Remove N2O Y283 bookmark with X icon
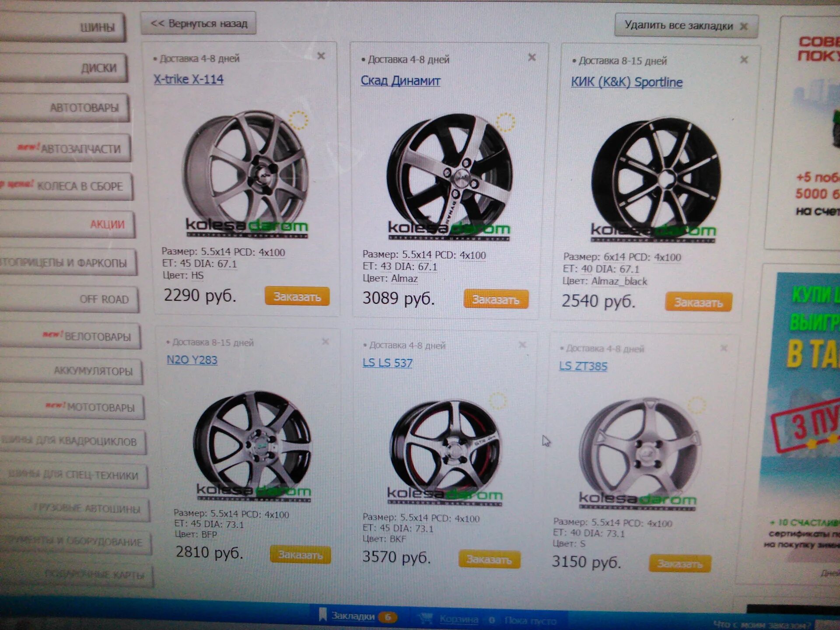840x630 pixels. click(x=325, y=342)
